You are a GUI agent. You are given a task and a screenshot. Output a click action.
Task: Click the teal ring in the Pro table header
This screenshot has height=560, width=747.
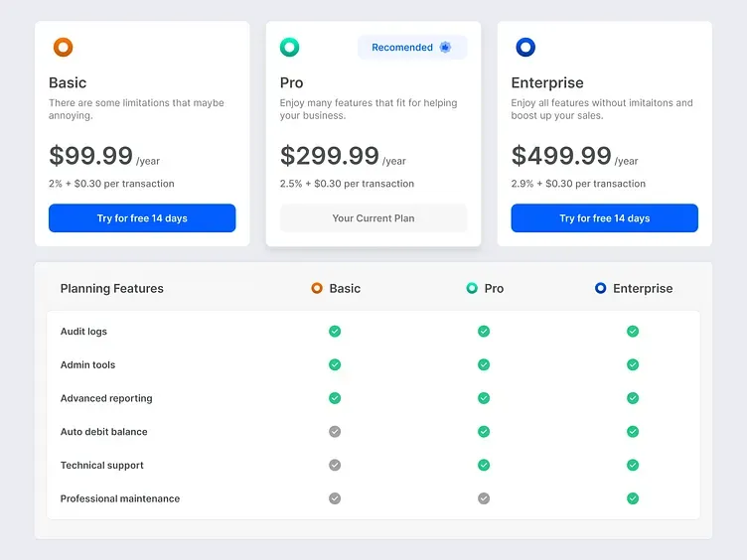click(x=472, y=288)
